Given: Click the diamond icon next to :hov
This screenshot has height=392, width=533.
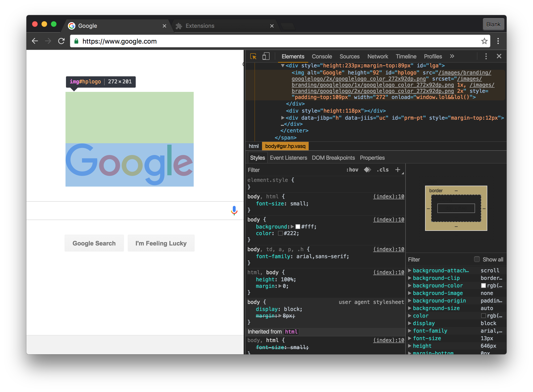Looking at the screenshot, I should (x=367, y=170).
